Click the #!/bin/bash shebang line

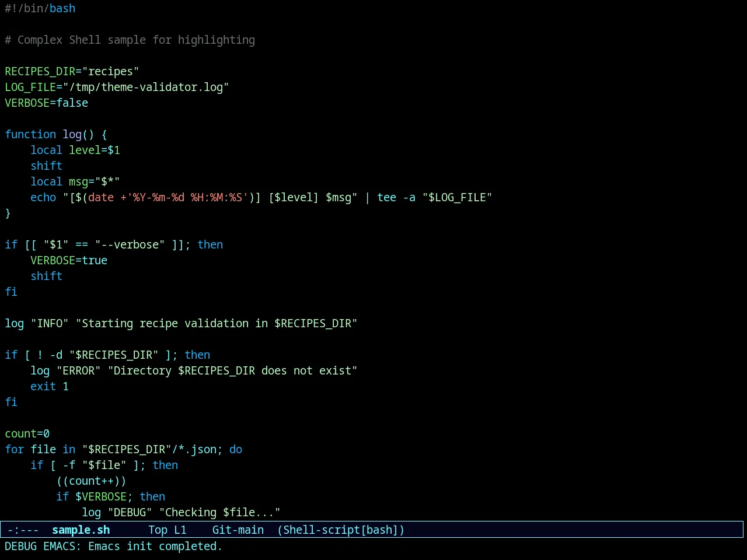click(40, 8)
